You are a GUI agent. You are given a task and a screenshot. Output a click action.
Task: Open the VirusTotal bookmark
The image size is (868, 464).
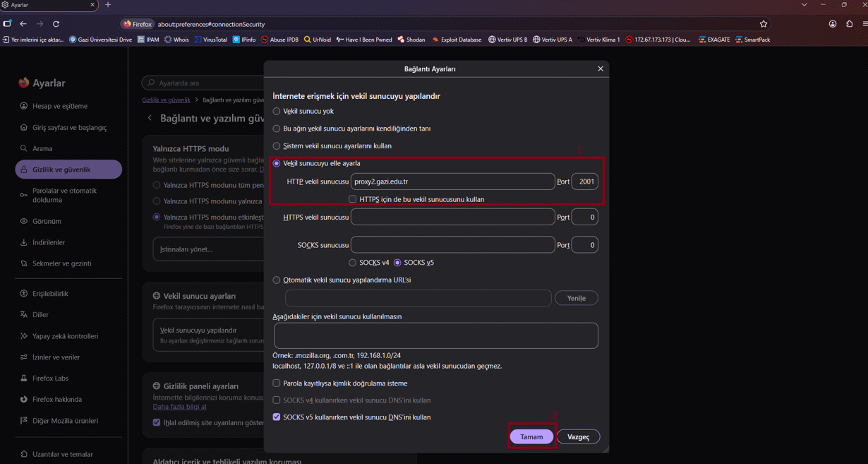point(210,40)
